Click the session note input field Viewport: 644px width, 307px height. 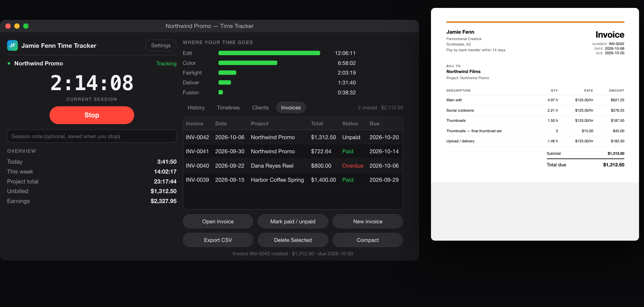click(x=92, y=136)
